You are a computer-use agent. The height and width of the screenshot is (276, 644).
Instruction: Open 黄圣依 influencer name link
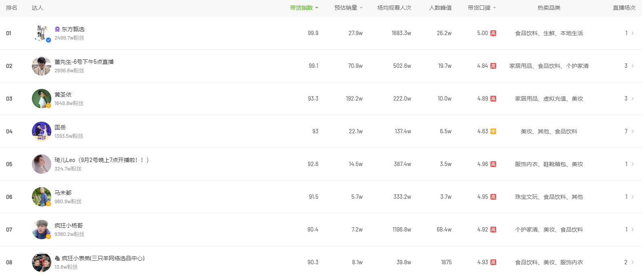pos(63,95)
